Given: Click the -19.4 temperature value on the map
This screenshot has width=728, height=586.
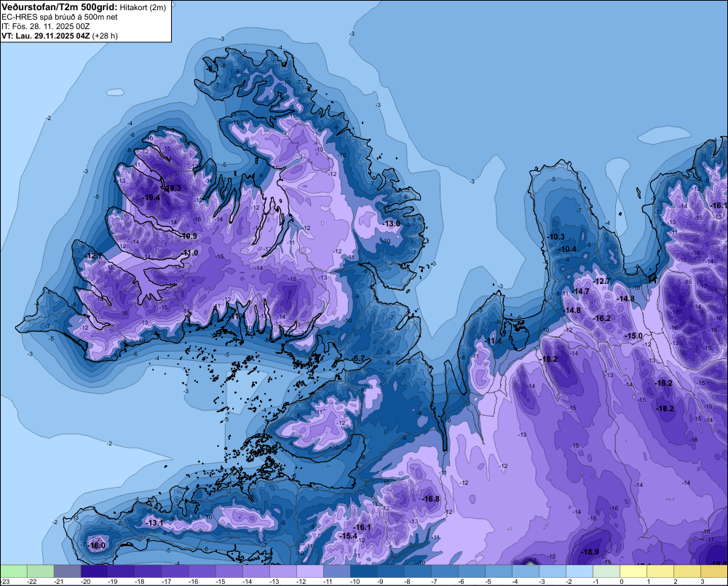Looking at the screenshot, I should (151, 197).
